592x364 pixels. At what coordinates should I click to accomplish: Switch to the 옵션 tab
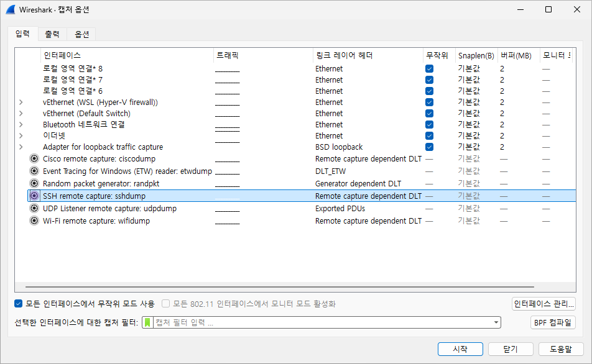[81, 34]
